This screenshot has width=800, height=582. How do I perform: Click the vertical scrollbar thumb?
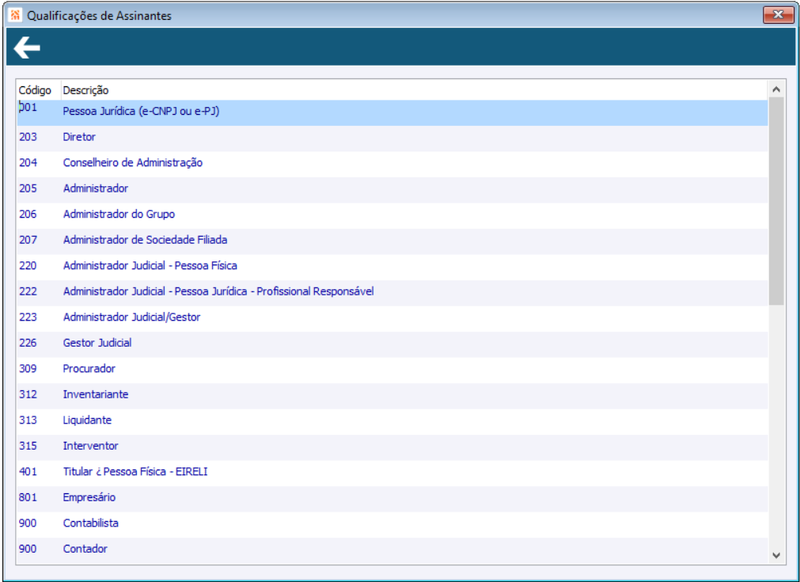coord(776,201)
